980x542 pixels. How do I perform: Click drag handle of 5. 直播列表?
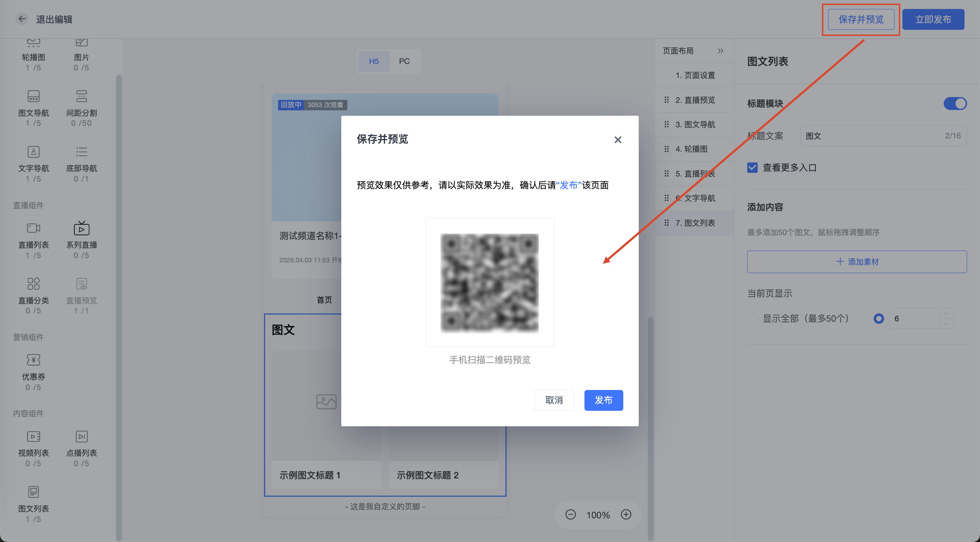click(x=666, y=174)
